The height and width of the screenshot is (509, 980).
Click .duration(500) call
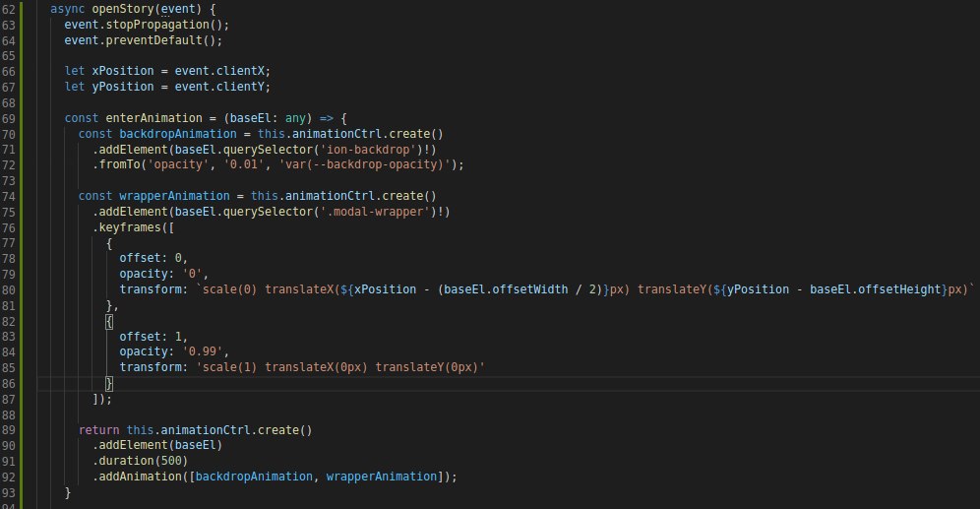tap(140, 461)
